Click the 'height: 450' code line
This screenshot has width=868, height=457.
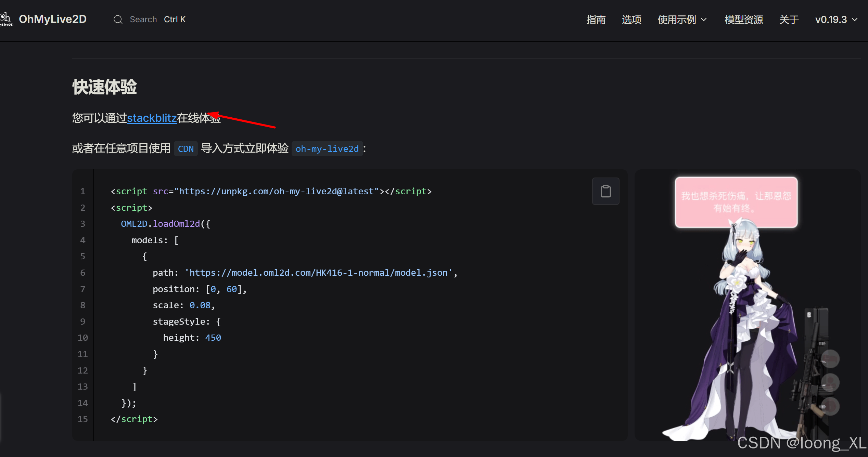pos(192,338)
